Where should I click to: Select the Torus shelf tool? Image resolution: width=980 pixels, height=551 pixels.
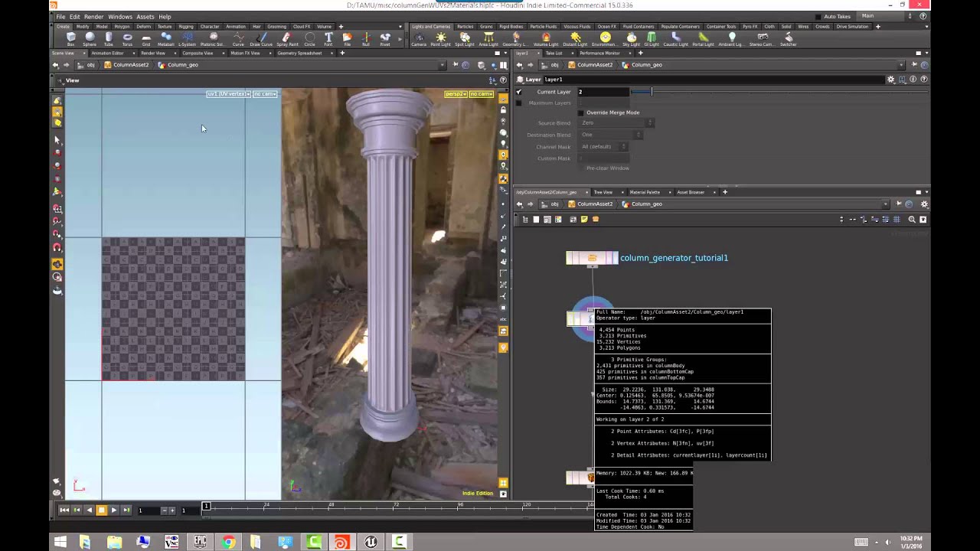click(127, 39)
